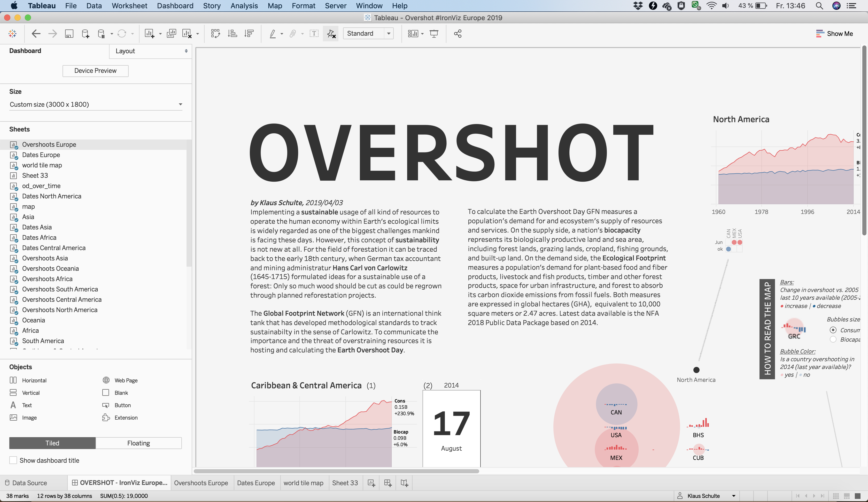Click the Swap Rows and Columns icon
868x502 pixels.
(215, 33)
